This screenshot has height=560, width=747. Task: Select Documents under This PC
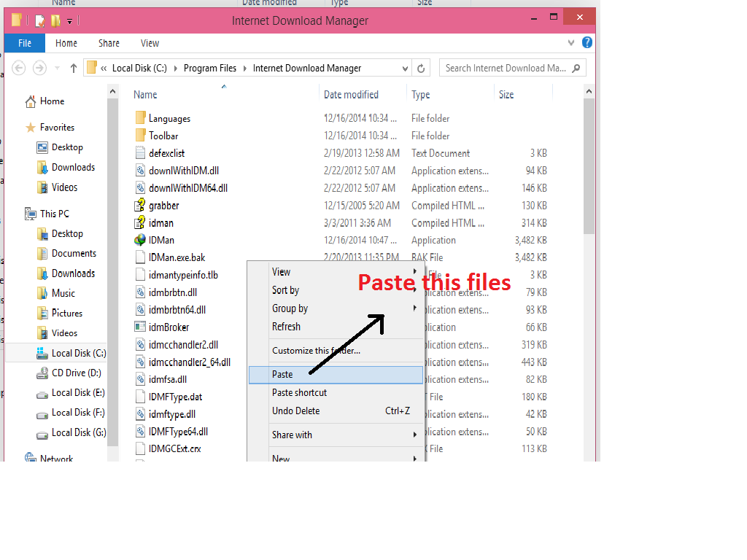click(x=74, y=253)
